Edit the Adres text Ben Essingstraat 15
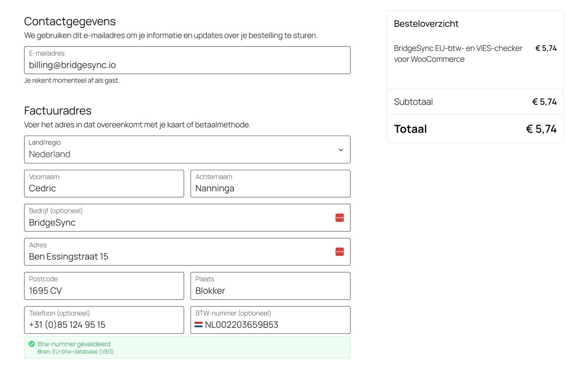588x369 pixels. click(x=69, y=256)
